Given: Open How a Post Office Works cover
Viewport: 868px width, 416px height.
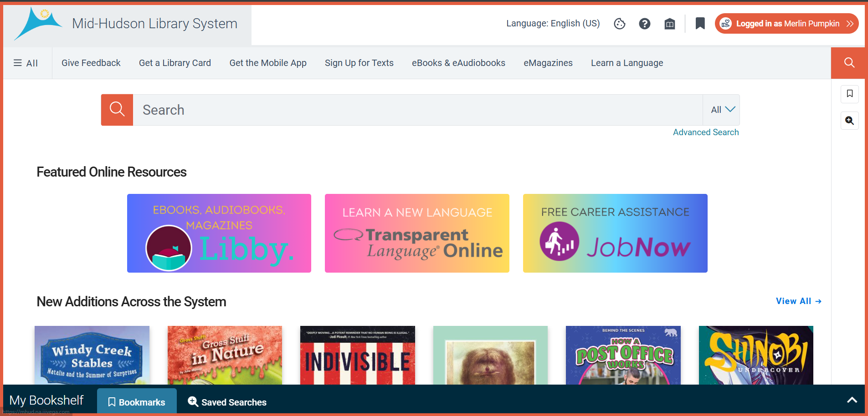Looking at the screenshot, I should 623,355.
